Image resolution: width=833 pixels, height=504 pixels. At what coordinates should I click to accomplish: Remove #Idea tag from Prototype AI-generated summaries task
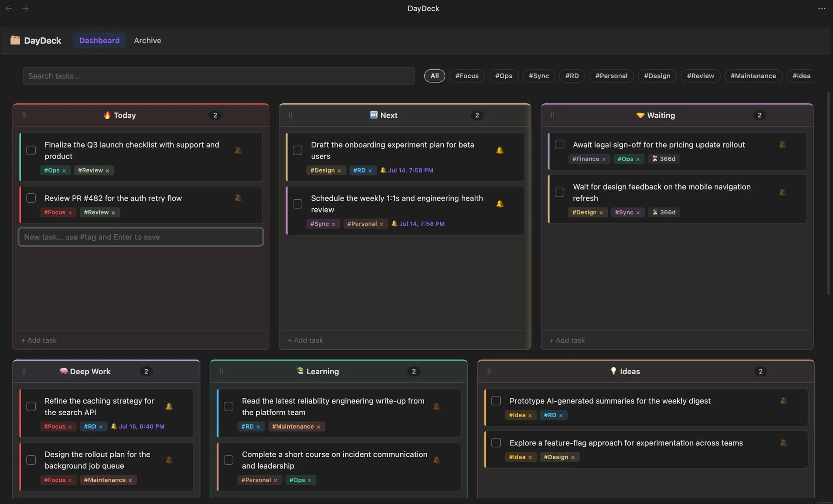[530, 416]
